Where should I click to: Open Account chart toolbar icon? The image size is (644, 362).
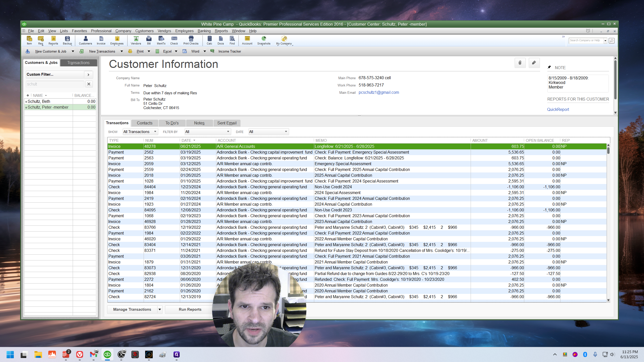(x=247, y=40)
